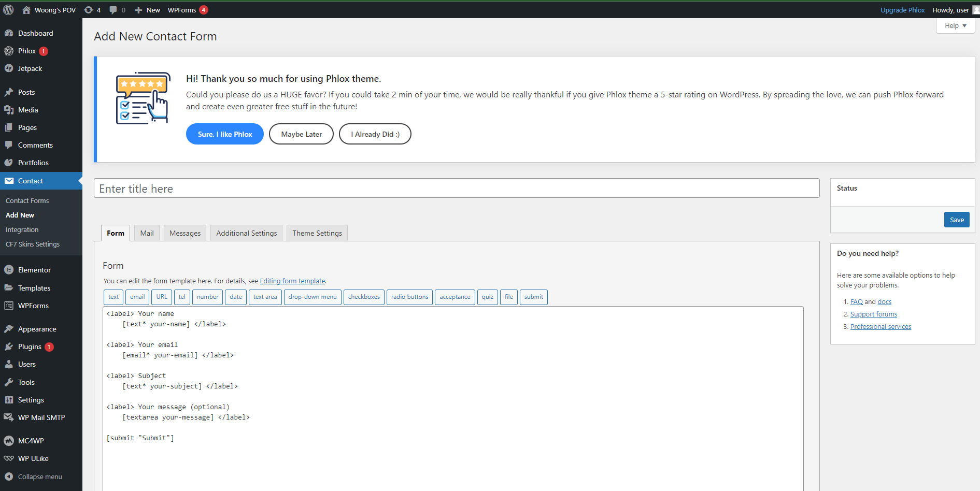Insert an acceptance tag
Image resolution: width=980 pixels, height=491 pixels.
click(x=455, y=297)
